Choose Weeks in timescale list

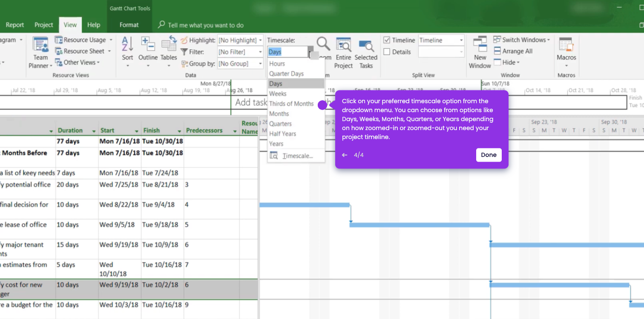(x=296, y=94)
